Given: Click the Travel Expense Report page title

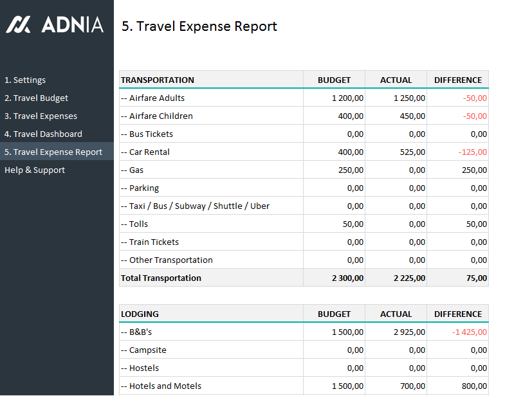Looking at the screenshot, I should point(199,26).
